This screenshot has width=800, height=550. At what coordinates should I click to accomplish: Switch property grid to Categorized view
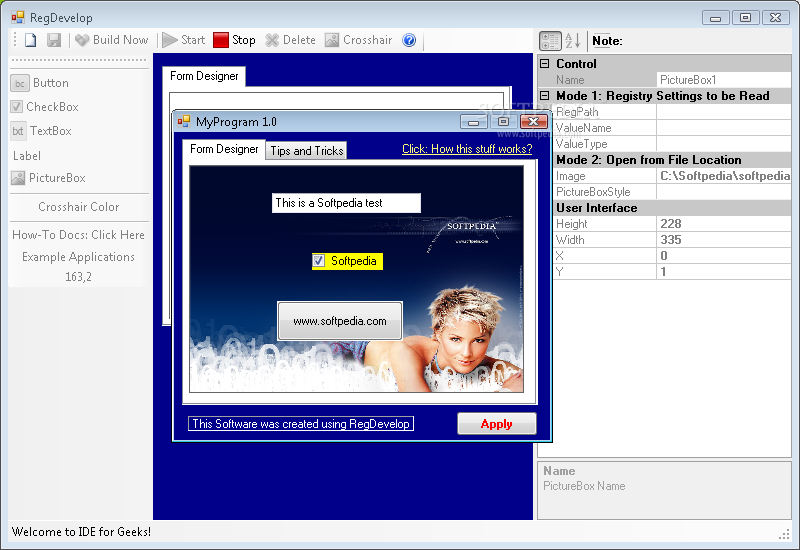coord(550,41)
